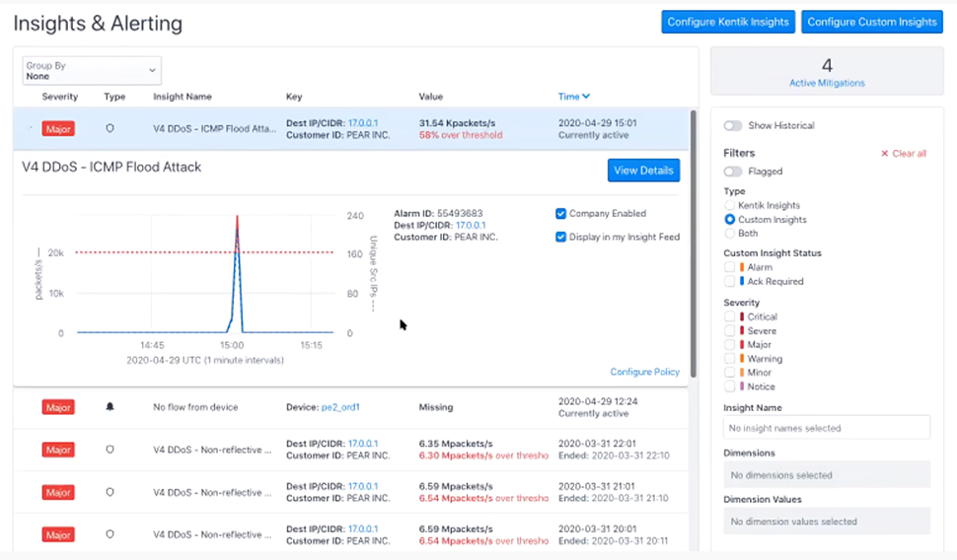Select the Custom Insights radio option
957x560 pixels.
(729, 220)
